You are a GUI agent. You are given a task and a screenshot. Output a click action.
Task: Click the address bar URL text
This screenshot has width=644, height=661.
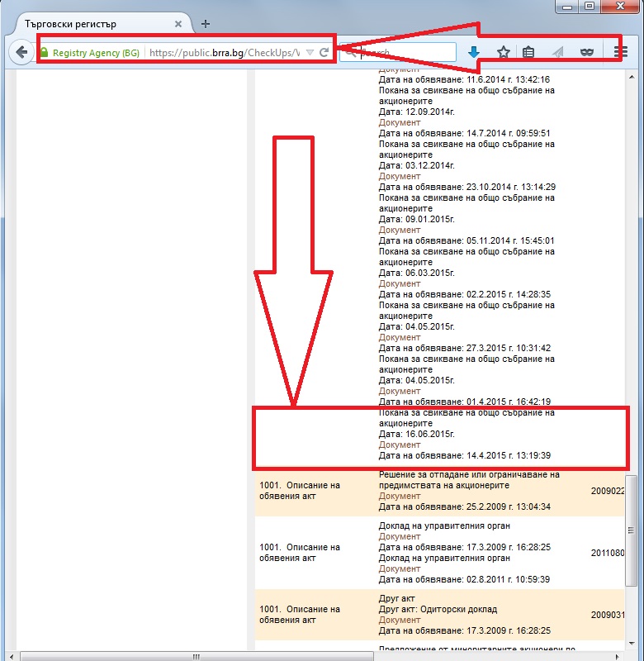click(x=223, y=53)
